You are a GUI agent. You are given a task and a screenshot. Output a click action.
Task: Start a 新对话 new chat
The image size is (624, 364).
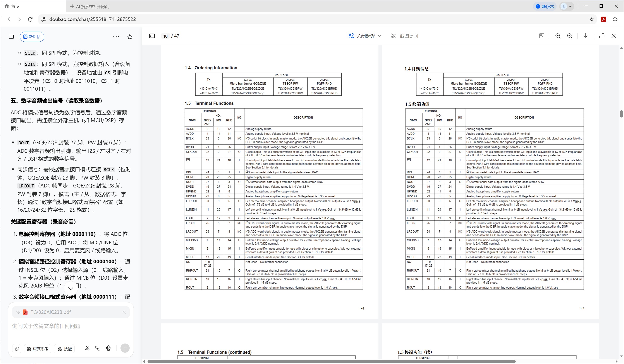click(32, 37)
